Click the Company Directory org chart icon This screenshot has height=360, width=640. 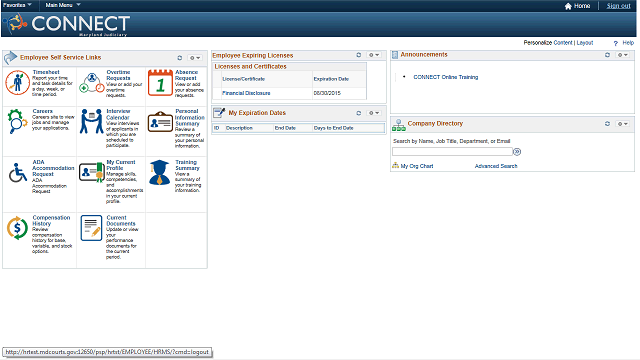pos(399,125)
